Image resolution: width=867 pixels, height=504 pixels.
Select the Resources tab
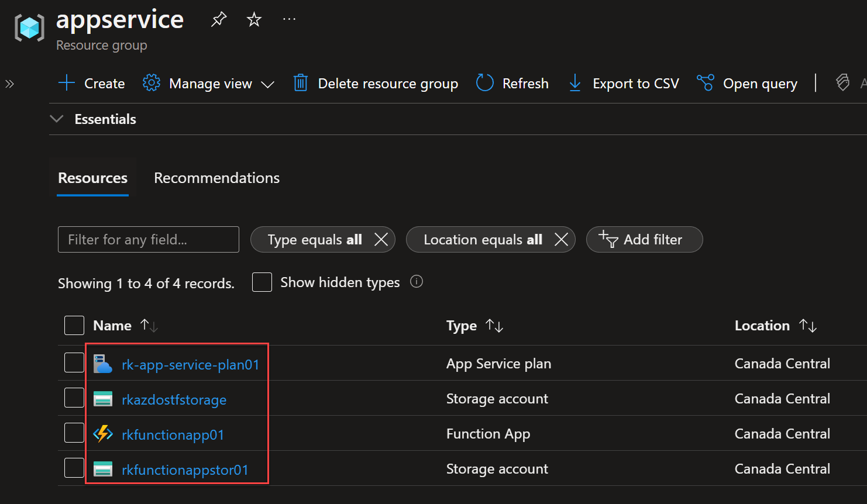click(x=92, y=178)
